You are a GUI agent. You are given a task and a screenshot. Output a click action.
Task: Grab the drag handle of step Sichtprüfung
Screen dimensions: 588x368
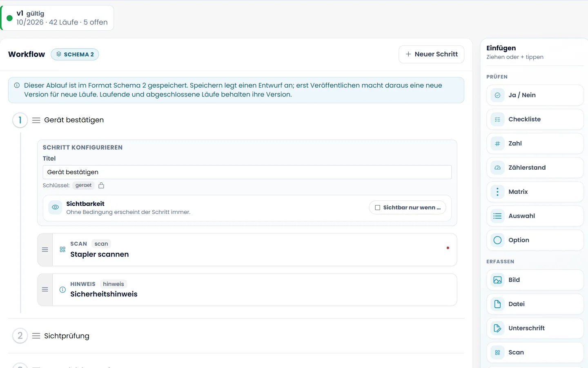[36, 336]
